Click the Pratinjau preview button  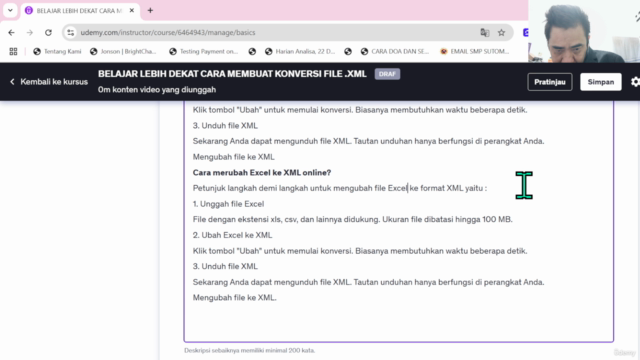click(550, 82)
